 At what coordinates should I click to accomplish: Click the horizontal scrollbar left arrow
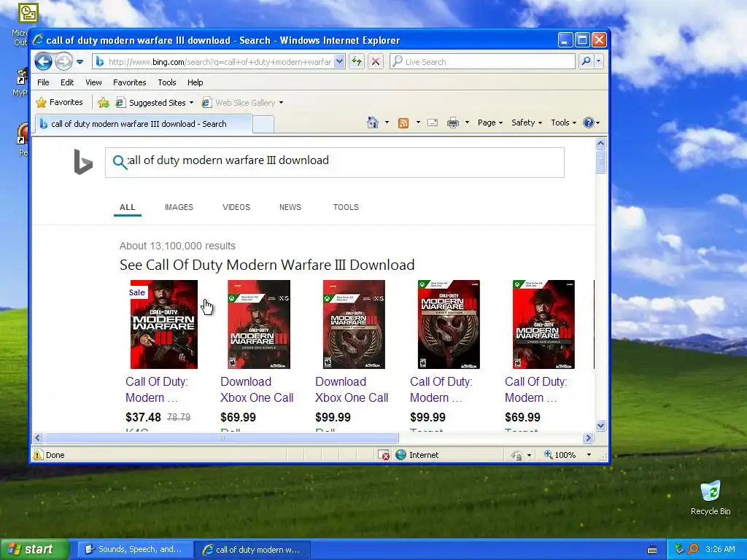(x=38, y=437)
